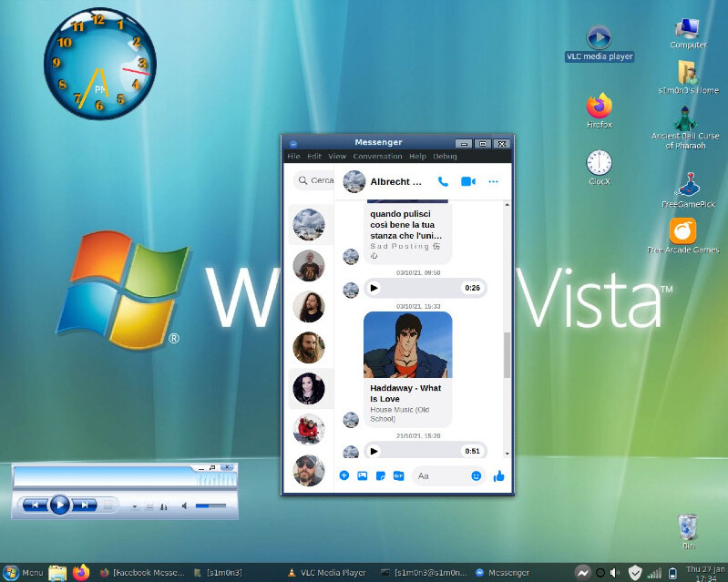Select the red jackets in snow conversation
The width and height of the screenshot is (728, 582).
pyautogui.click(x=309, y=429)
